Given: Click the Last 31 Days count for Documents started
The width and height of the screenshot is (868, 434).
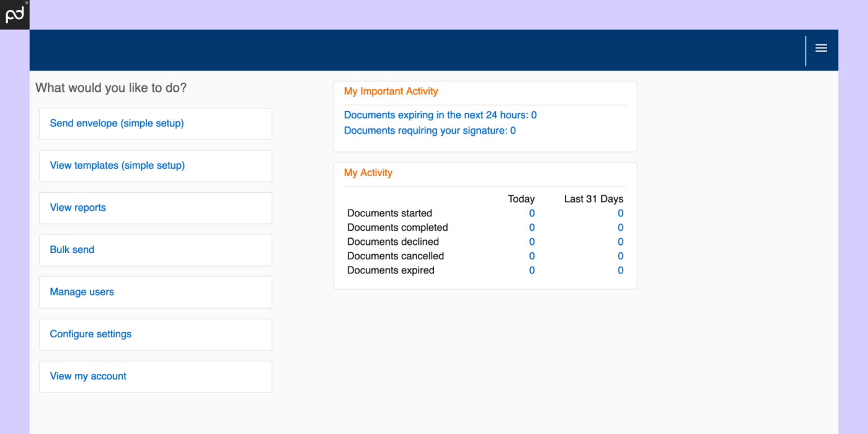Looking at the screenshot, I should pos(620,213).
